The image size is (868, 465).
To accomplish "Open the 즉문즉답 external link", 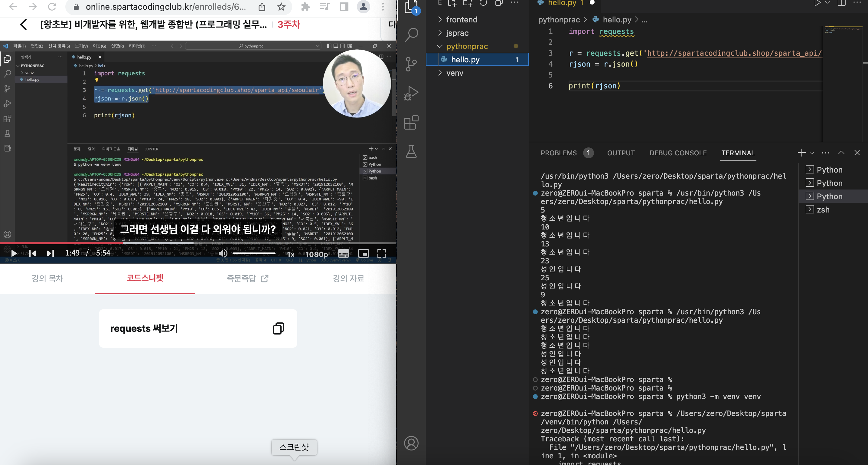I will (247, 278).
